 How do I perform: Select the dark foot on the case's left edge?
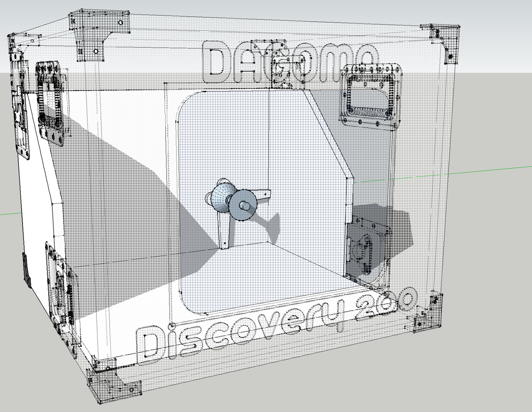tap(26, 270)
